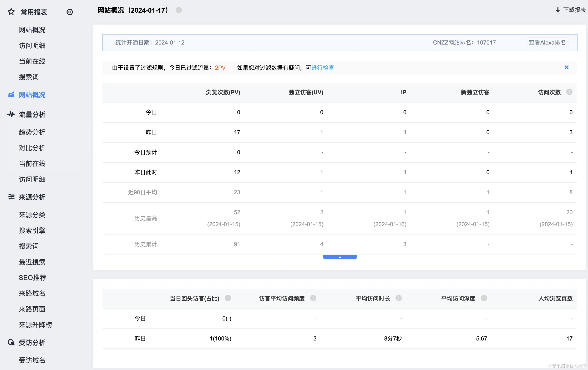Click info icon beside page title 网站概况
Screen dimensions: 588x370
click(179, 10)
